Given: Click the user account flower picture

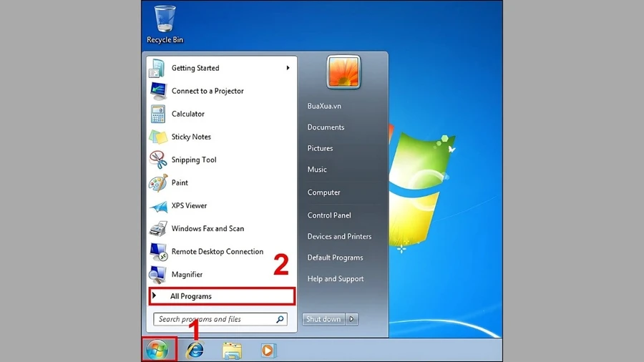Looking at the screenshot, I should 343,72.
